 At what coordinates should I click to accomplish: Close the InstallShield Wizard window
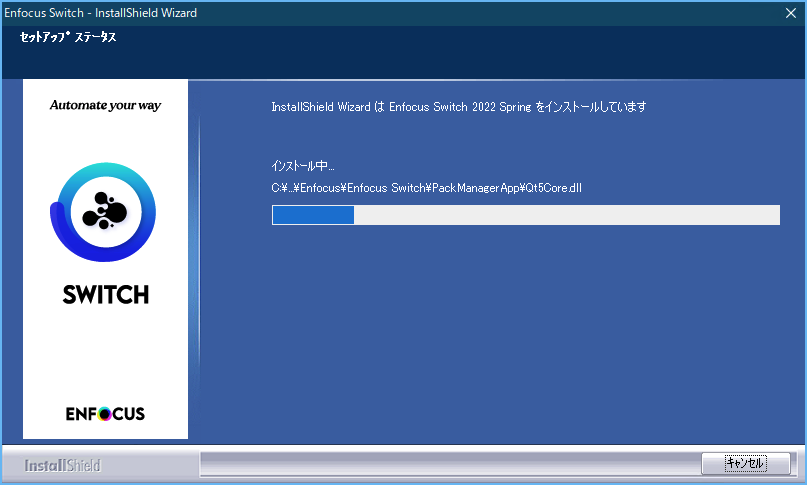pos(791,13)
